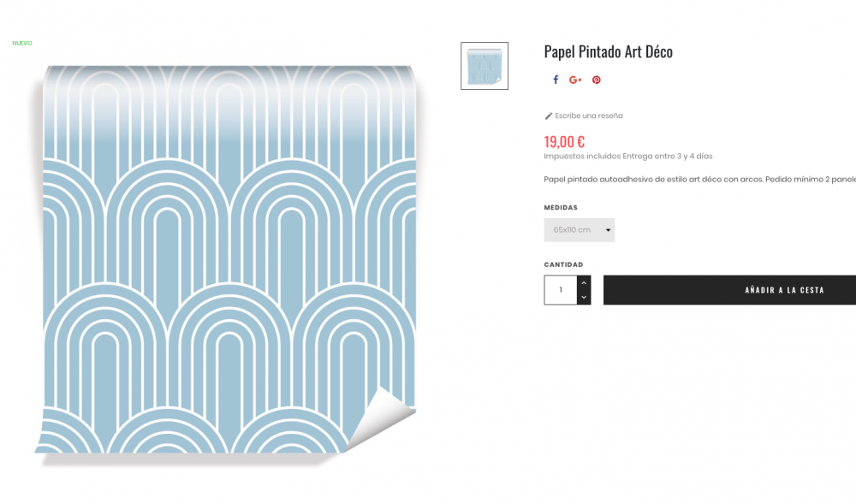Open the large Art Déco wallpaper image
Image resolution: width=856 pixels, height=504 pixels.
(x=229, y=259)
